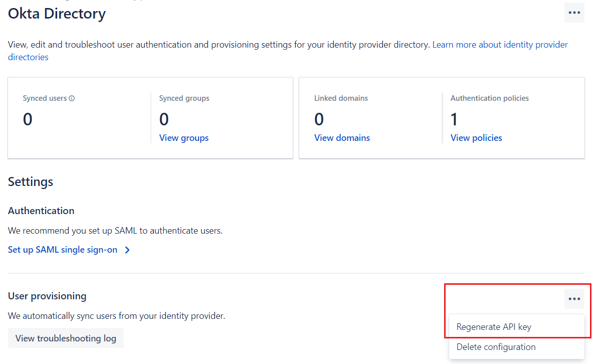The image size is (598, 364).
Task: Open the View policies link
Action: click(x=476, y=138)
